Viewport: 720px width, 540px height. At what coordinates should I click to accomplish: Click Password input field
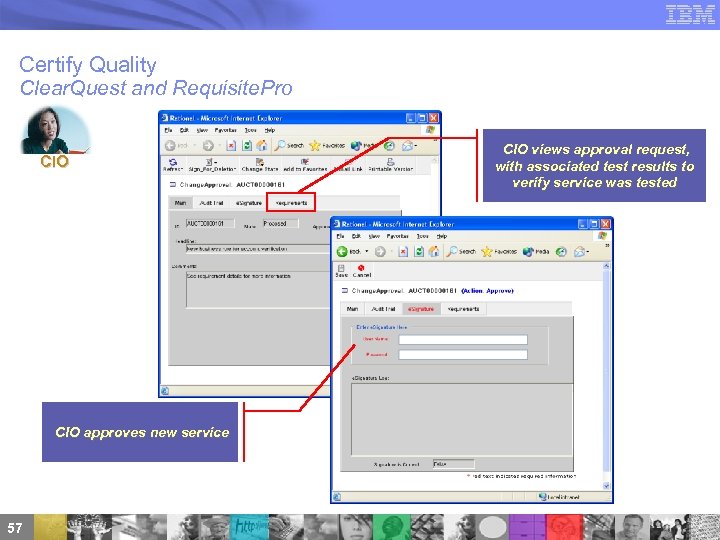tap(463, 354)
